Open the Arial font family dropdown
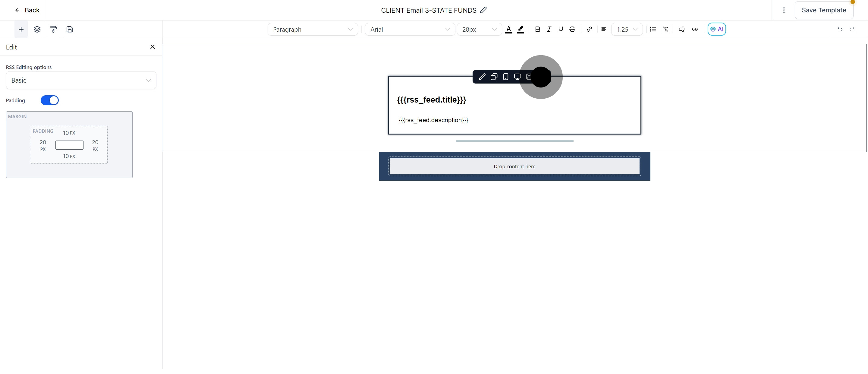Viewport: 868px width, 374px height. tap(410, 29)
